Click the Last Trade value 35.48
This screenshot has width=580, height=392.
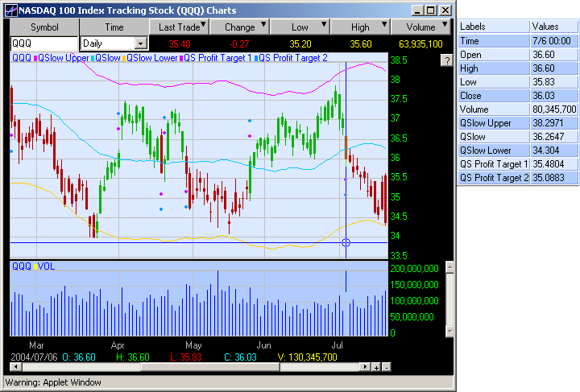(x=180, y=44)
